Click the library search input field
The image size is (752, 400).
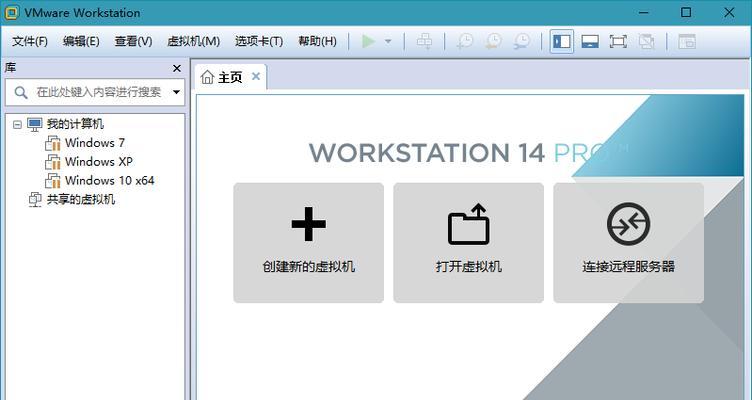click(x=94, y=92)
